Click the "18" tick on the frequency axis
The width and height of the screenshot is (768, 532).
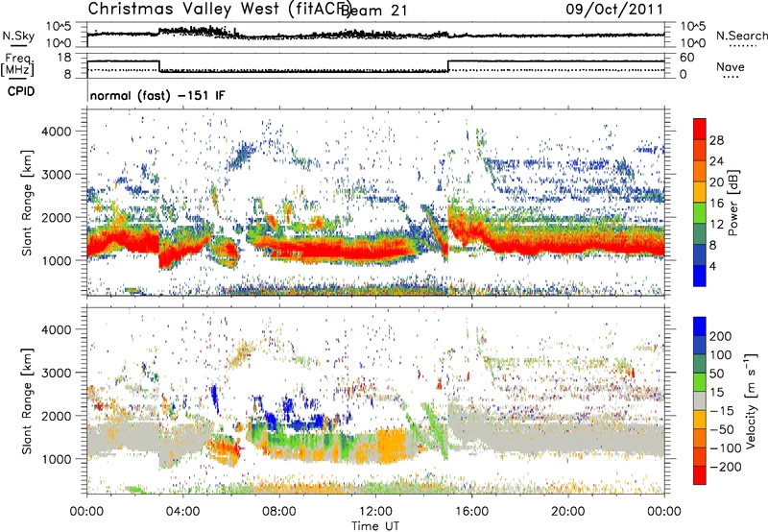(x=63, y=58)
